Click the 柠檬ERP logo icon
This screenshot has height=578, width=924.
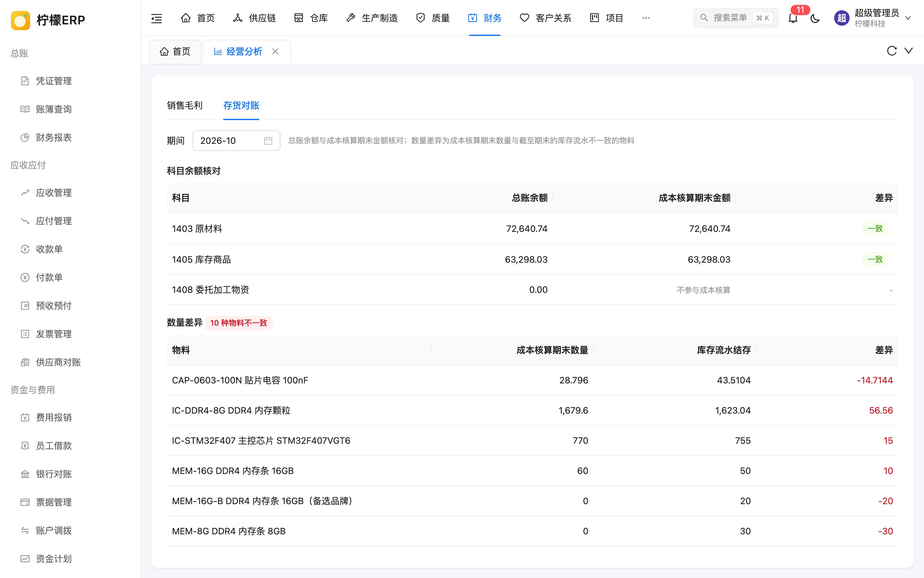tap(20, 20)
